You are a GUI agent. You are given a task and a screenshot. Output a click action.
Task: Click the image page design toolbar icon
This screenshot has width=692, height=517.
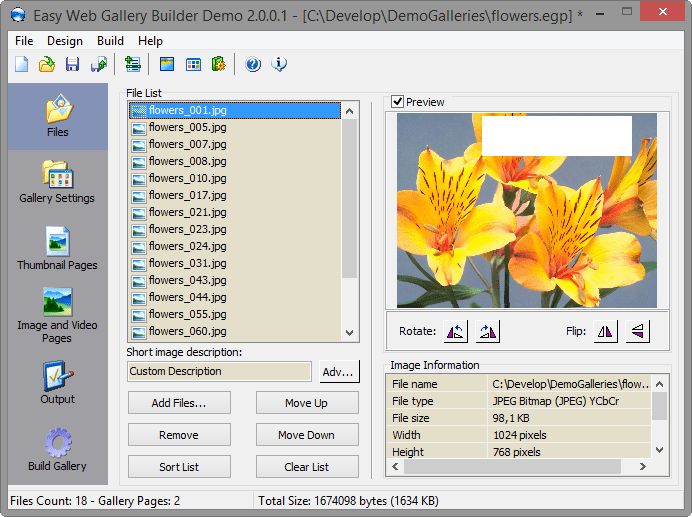click(167, 64)
